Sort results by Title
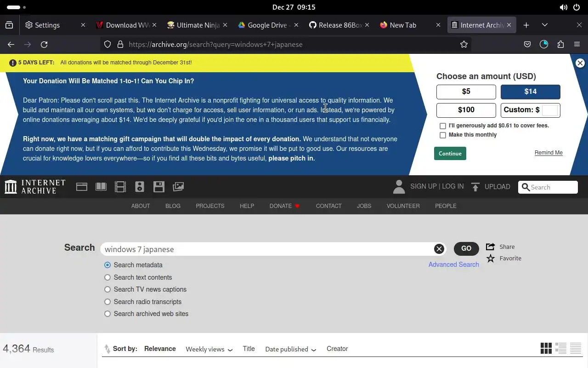 (249, 349)
